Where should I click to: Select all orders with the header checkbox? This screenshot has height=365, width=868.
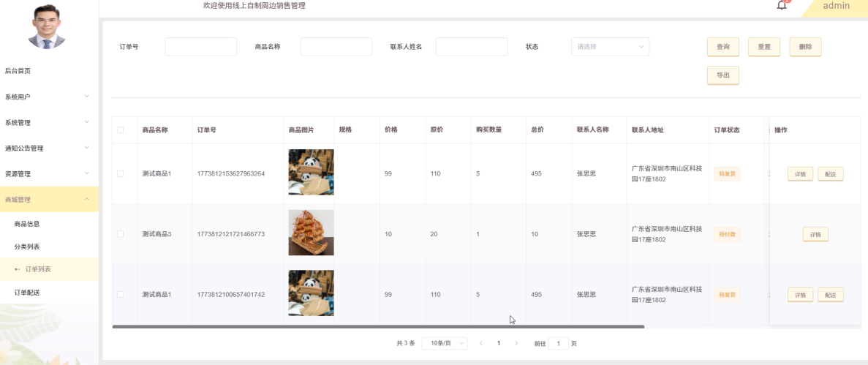(x=120, y=130)
